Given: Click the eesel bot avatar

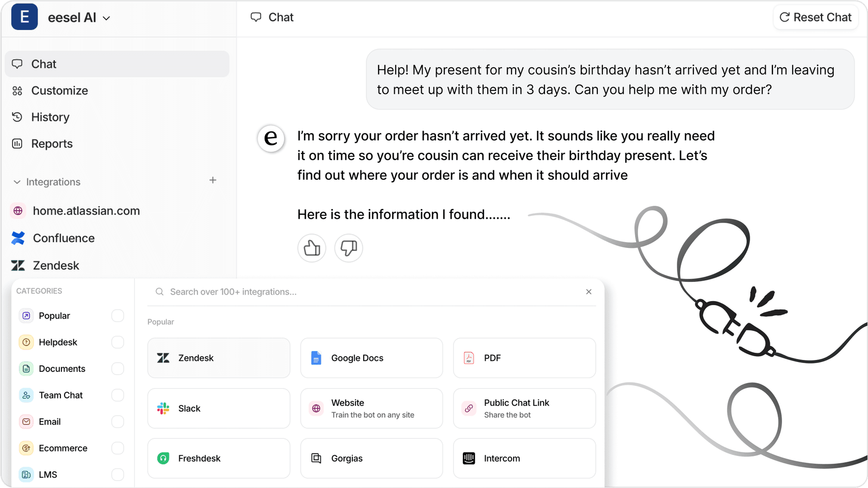Looking at the screenshot, I should pyautogui.click(x=271, y=138).
